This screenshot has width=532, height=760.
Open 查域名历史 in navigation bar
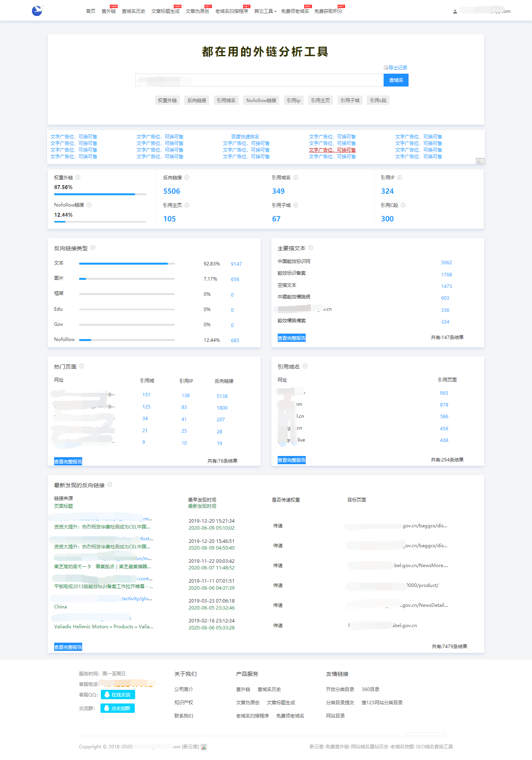[133, 11]
